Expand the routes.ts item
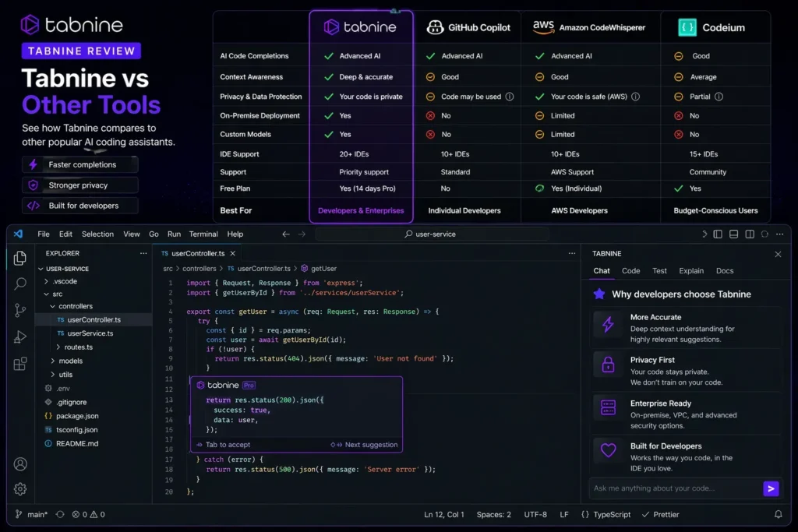 (58, 347)
